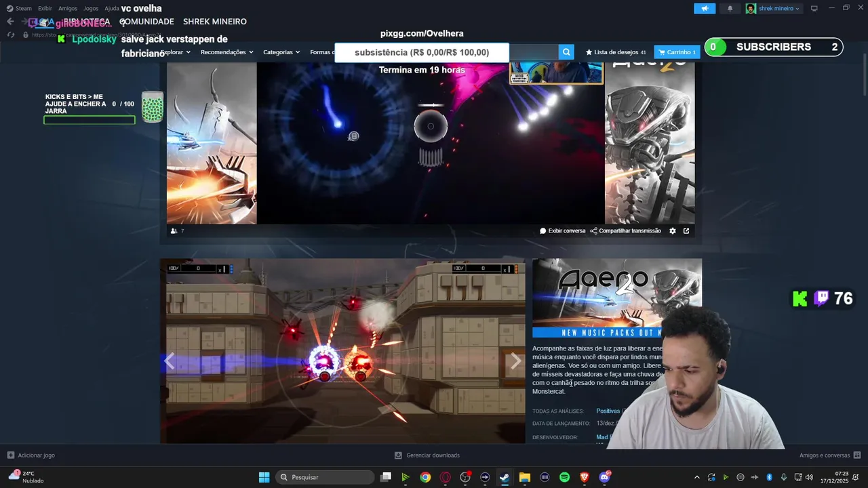This screenshot has width=868, height=488.
Task: Click Adicionar jogo at bottom left
Action: coord(31,455)
